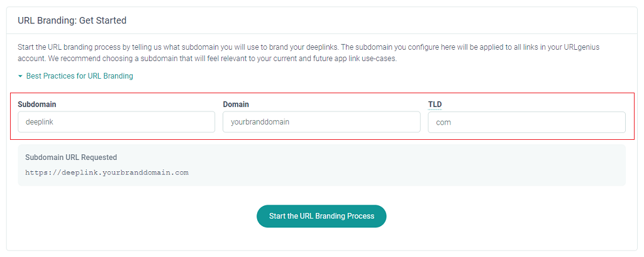Click the blank header area right of the title
The height and width of the screenshot is (257, 644).
click(382, 20)
